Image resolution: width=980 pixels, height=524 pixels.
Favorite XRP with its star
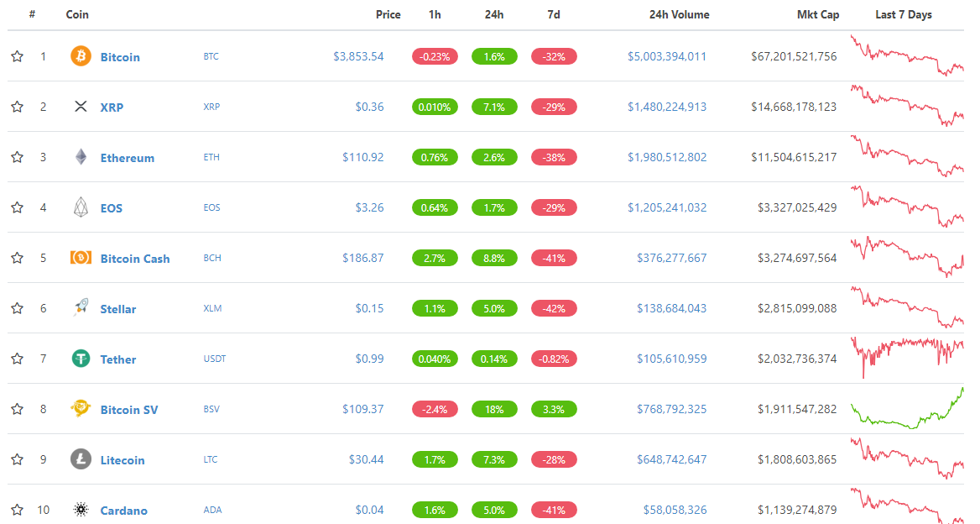point(18,107)
